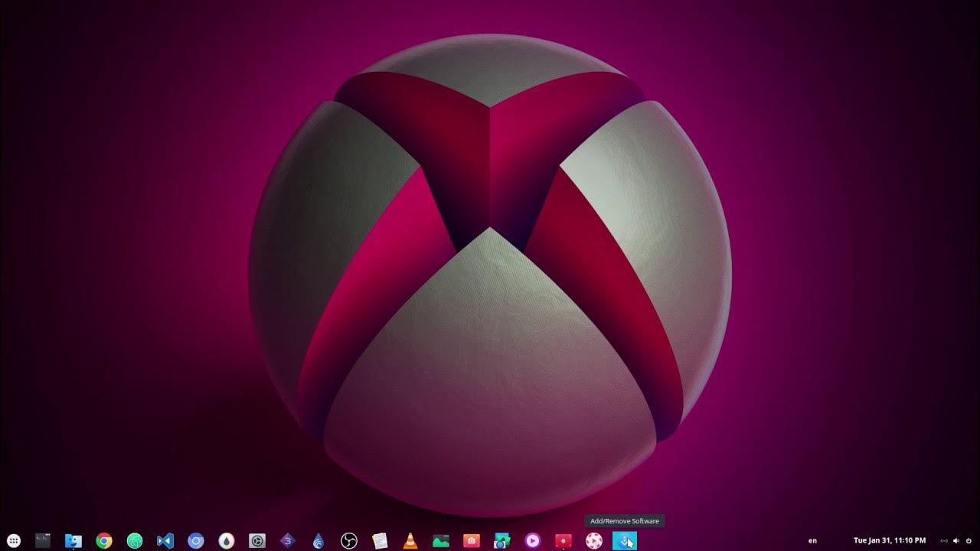Launch OBS Studio from the dock
This screenshot has width=980, height=551.
click(x=349, y=541)
